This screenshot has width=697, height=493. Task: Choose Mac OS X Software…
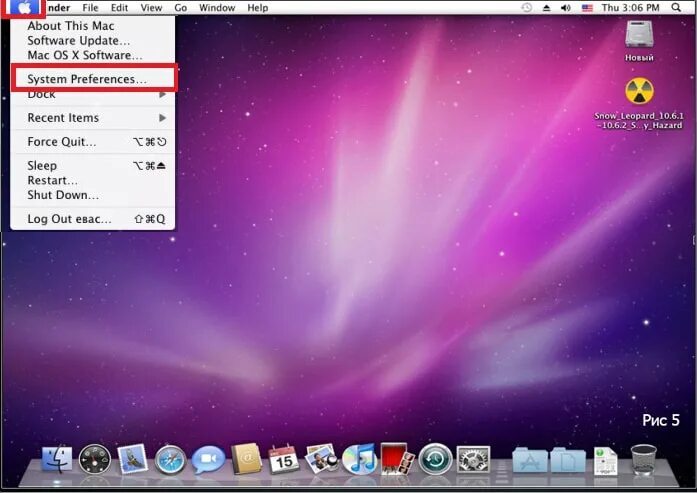pyautogui.click(x=92, y=55)
